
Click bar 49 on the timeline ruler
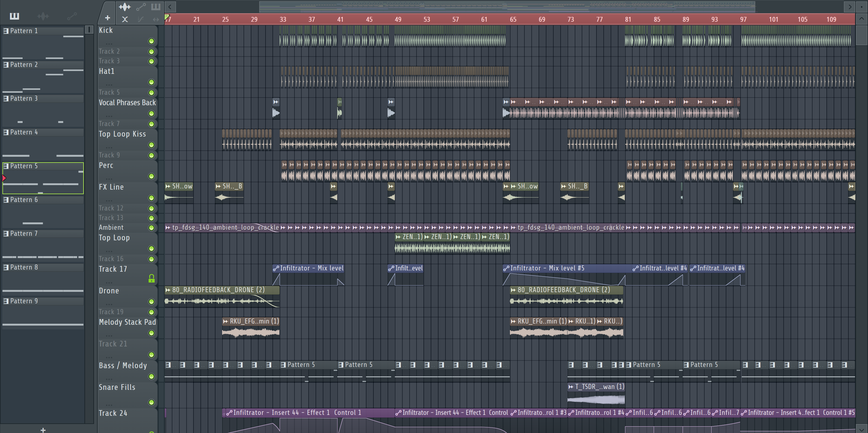point(398,20)
